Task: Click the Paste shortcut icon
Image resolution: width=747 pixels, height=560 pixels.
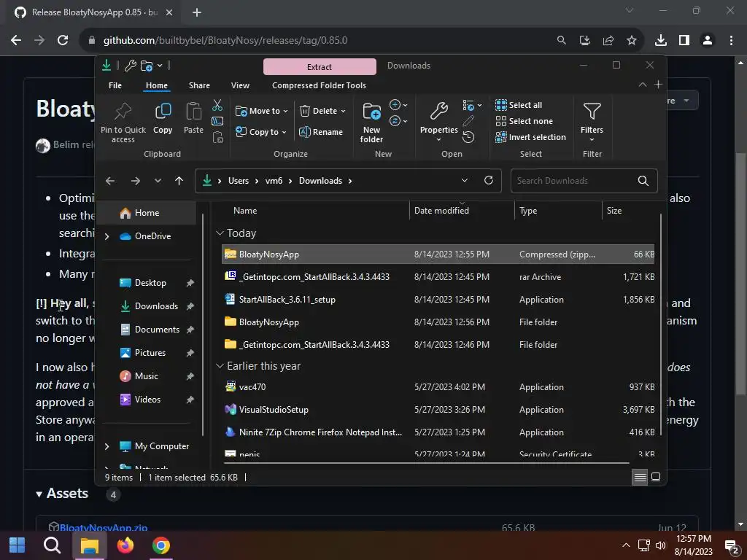Action: click(217, 137)
